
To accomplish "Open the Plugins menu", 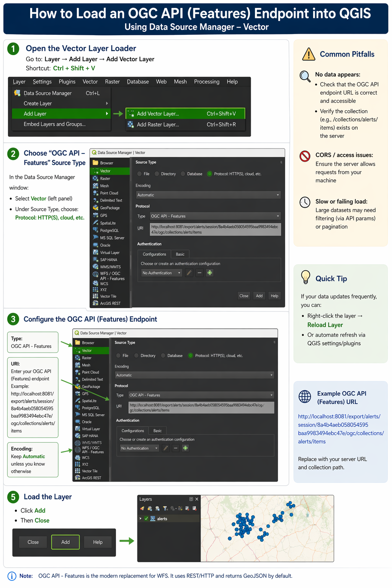I will [67, 82].
